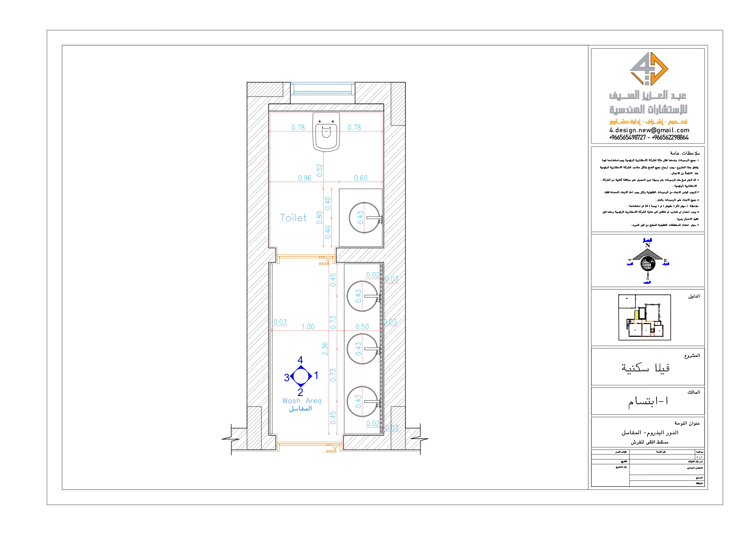
Task: Click elevation marker number 4
Action: [x=300, y=360]
